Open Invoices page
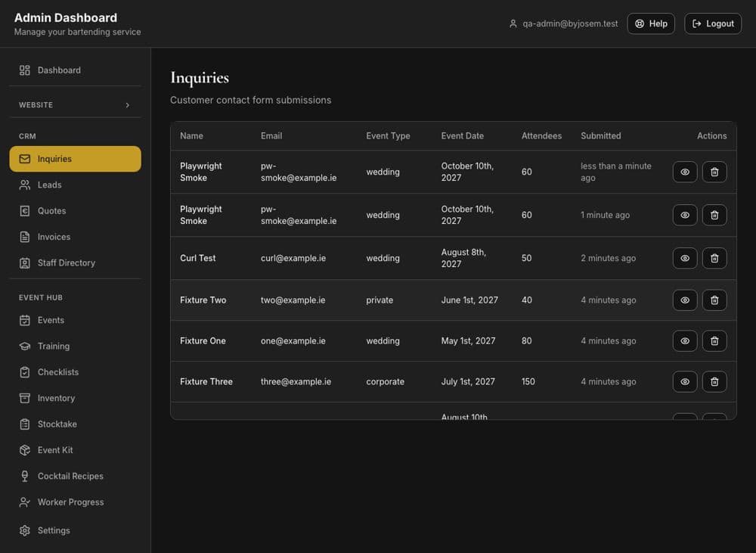This screenshot has height=553, width=756. 75,237
